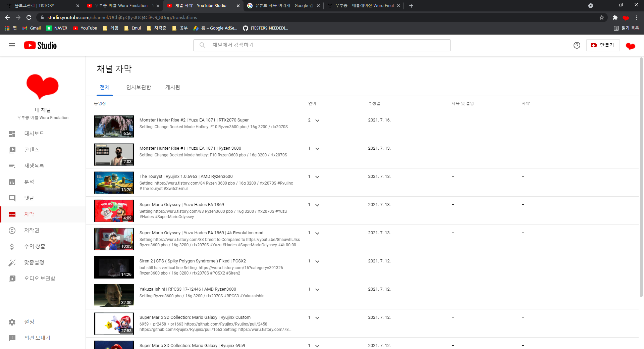Expand languages for 4k Resolution mod row
This screenshot has height=349, width=644.
[317, 233]
